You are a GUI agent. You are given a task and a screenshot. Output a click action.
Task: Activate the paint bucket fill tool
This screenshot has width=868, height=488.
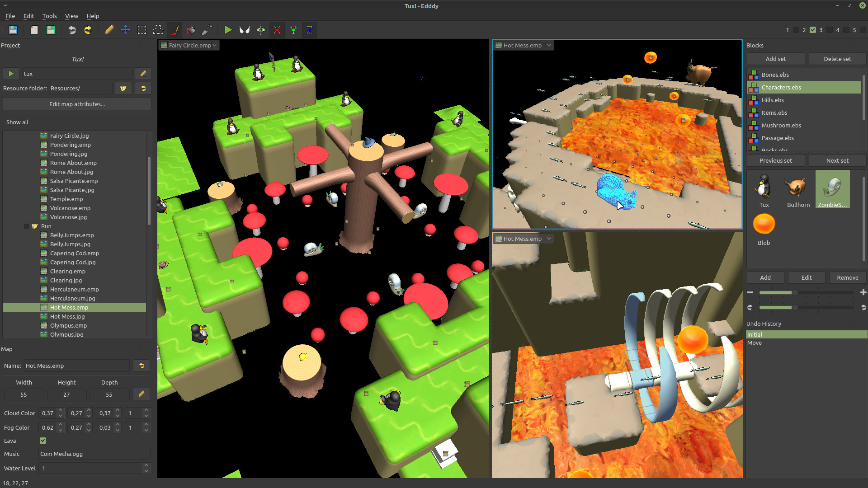[x=191, y=30]
